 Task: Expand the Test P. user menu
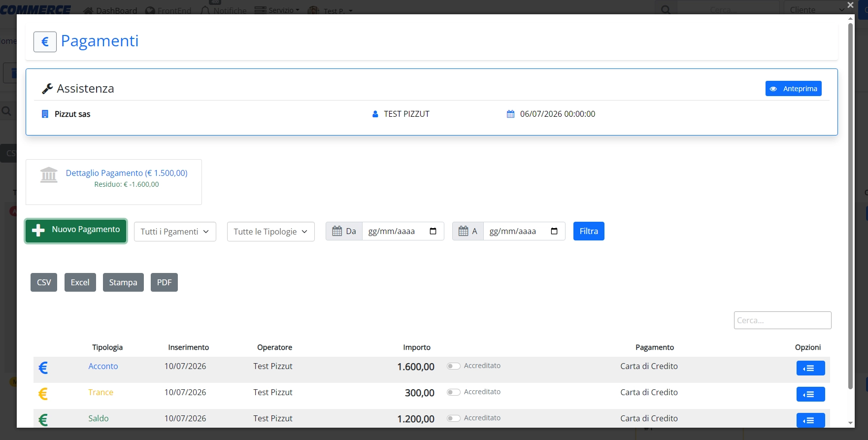point(331,10)
